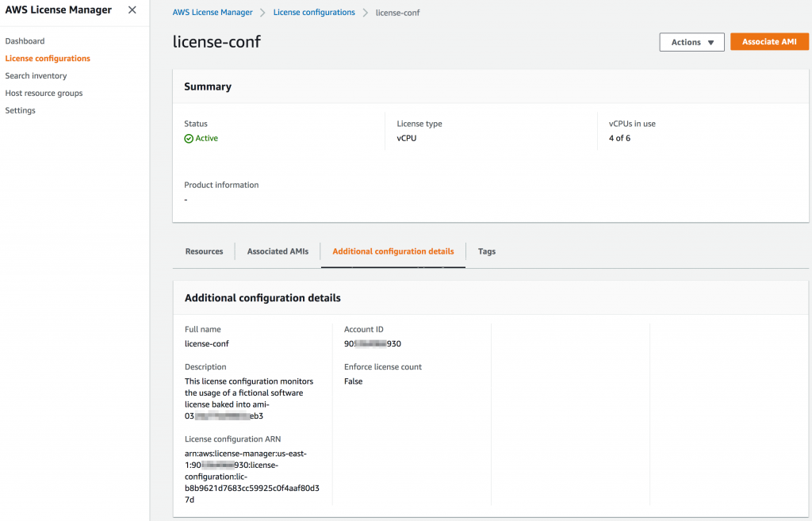812x521 pixels.
Task: Open Dashboard from the sidebar
Action: (25, 40)
